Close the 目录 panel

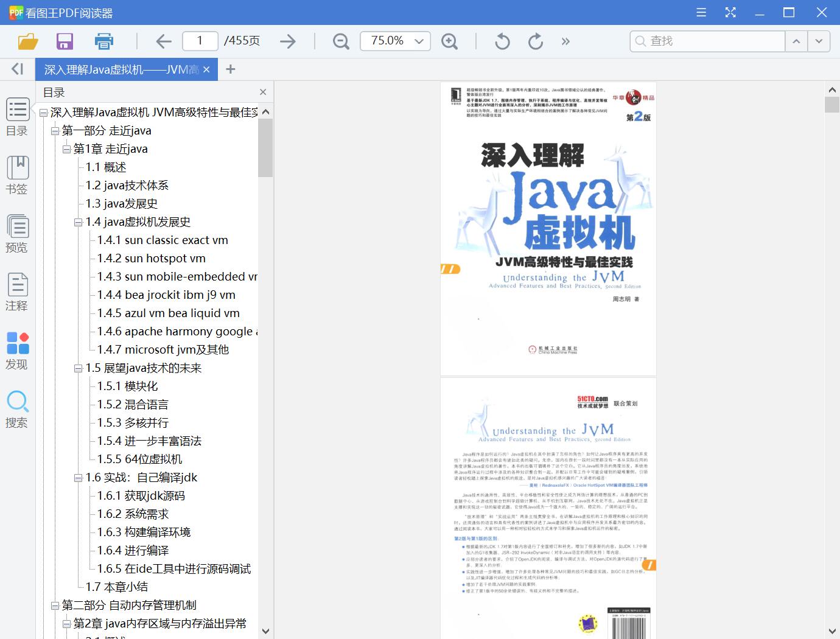[263, 93]
